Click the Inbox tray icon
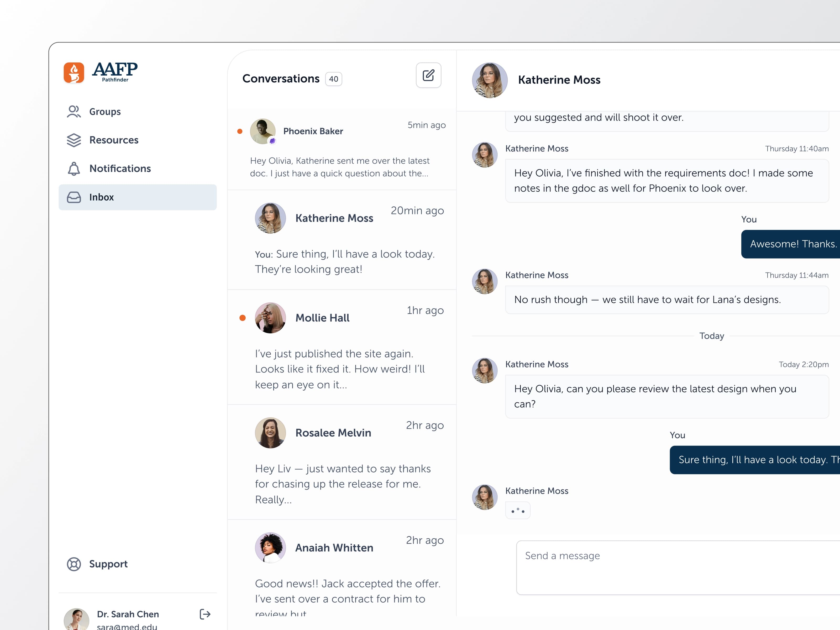This screenshot has width=840, height=630. [x=74, y=197]
